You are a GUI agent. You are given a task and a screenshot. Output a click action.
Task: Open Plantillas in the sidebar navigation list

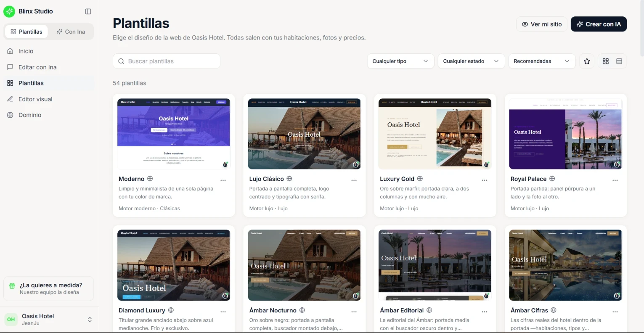click(x=49, y=83)
